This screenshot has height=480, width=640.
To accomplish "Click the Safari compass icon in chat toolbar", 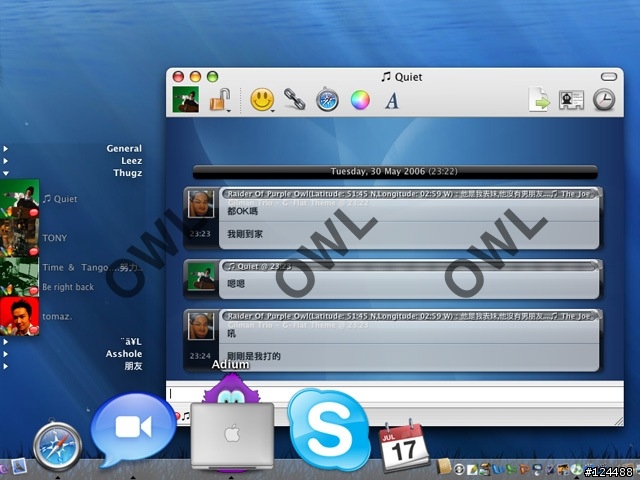I will tap(327, 99).
